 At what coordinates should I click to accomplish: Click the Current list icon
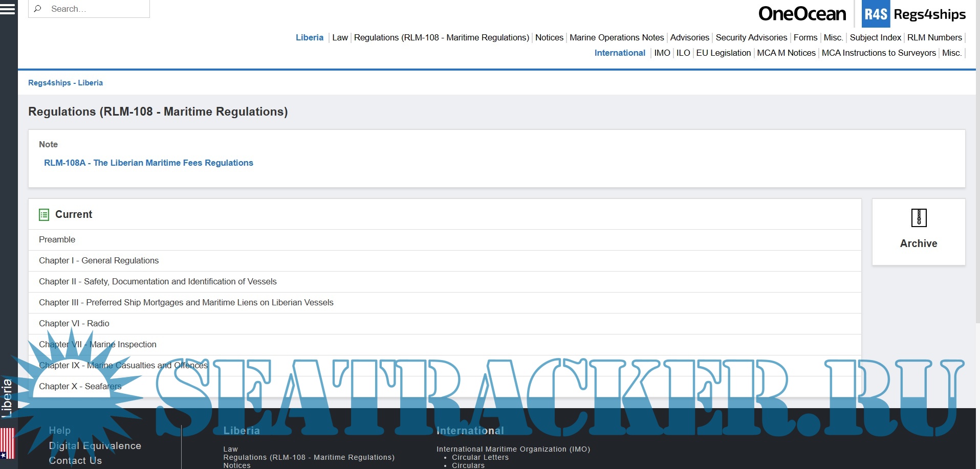point(45,214)
